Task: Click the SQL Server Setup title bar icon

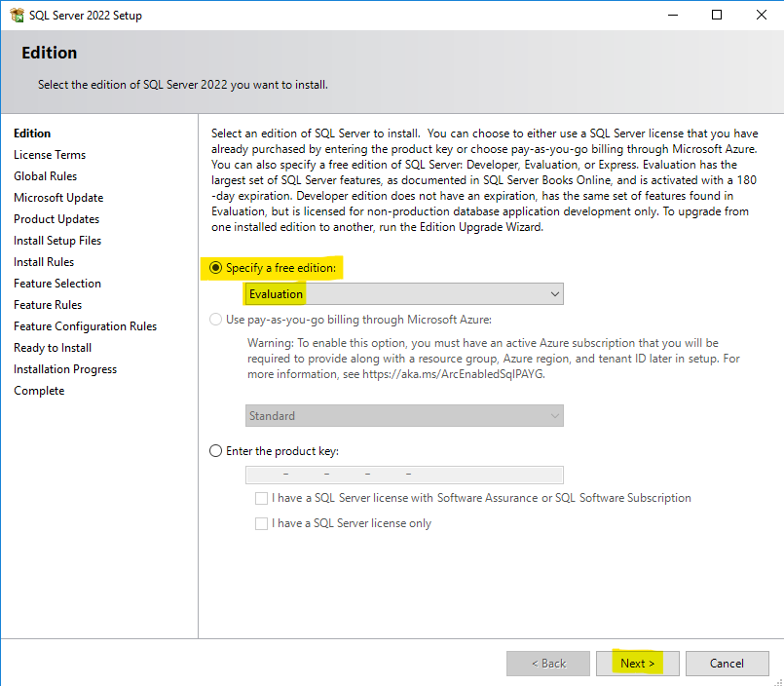Action: coord(17,15)
